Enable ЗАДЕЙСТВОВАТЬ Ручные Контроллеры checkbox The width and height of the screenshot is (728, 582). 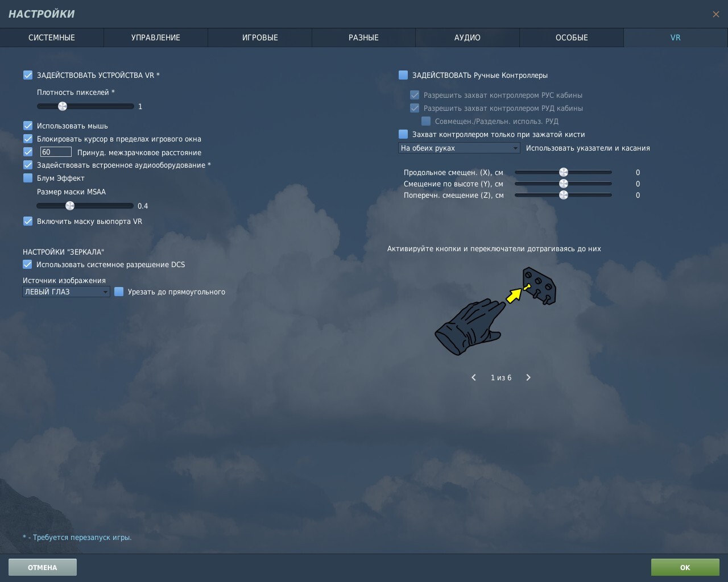pyautogui.click(x=403, y=75)
